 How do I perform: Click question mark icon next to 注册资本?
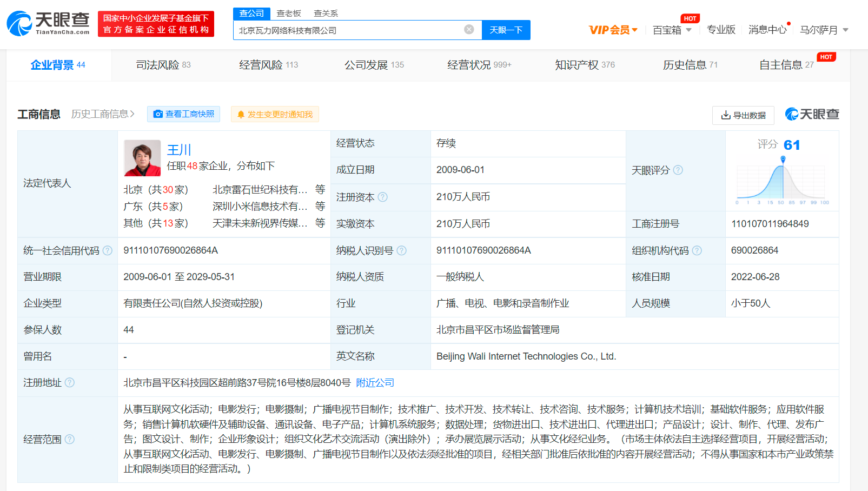coord(383,197)
